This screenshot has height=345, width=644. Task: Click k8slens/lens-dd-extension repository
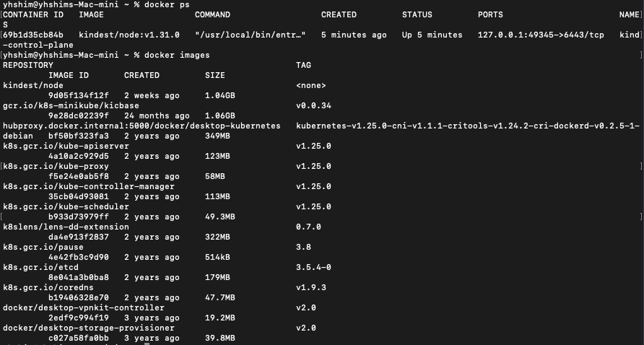click(66, 227)
